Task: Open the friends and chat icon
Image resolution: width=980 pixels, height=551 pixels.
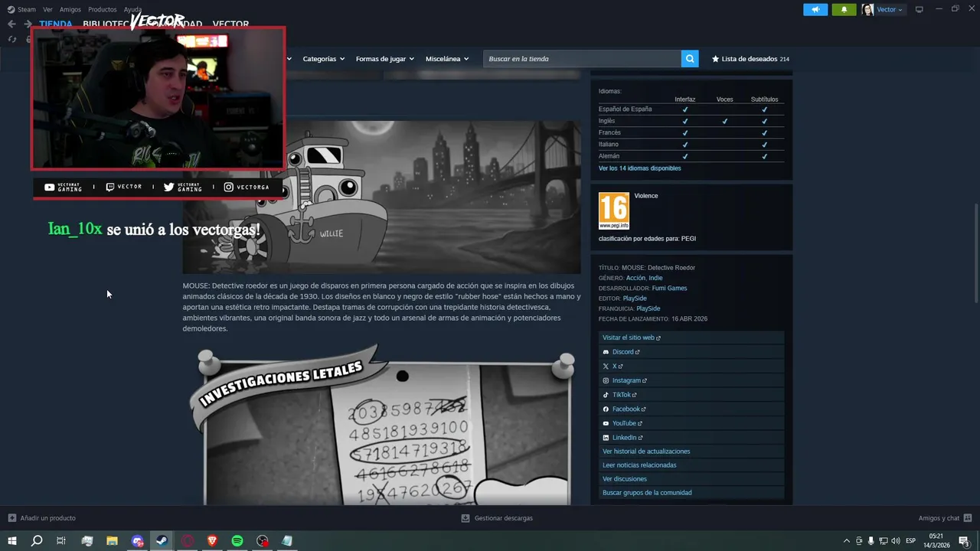Action: click(x=968, y=518)
